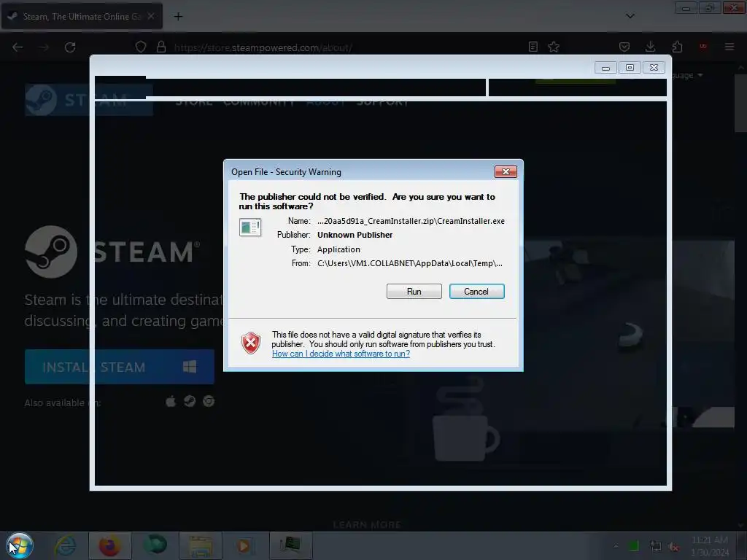Click the INSTALL STEAM button on the page
Viewport: 747px width, 560px height.
tap(120, 367)
